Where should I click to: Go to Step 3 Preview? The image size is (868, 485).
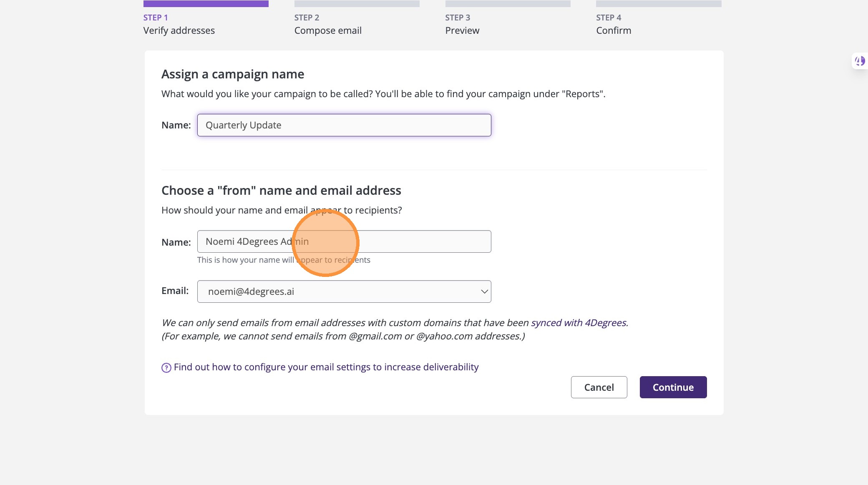click(x=462, y=30)
